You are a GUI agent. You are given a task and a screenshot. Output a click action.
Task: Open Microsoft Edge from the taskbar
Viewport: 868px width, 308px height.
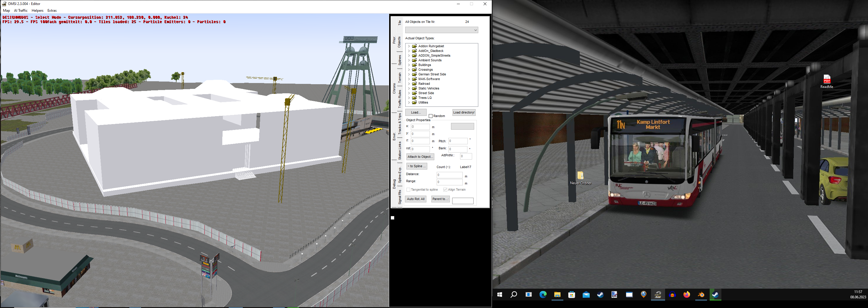[543, 295]
